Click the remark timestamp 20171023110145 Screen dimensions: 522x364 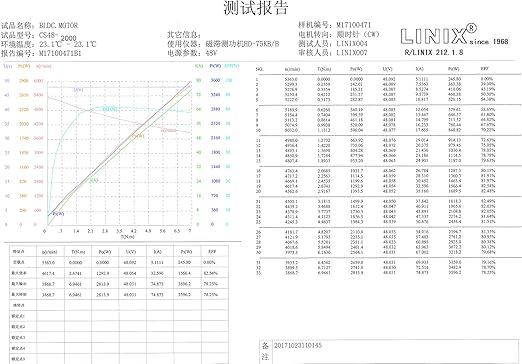tap(298, 345)
